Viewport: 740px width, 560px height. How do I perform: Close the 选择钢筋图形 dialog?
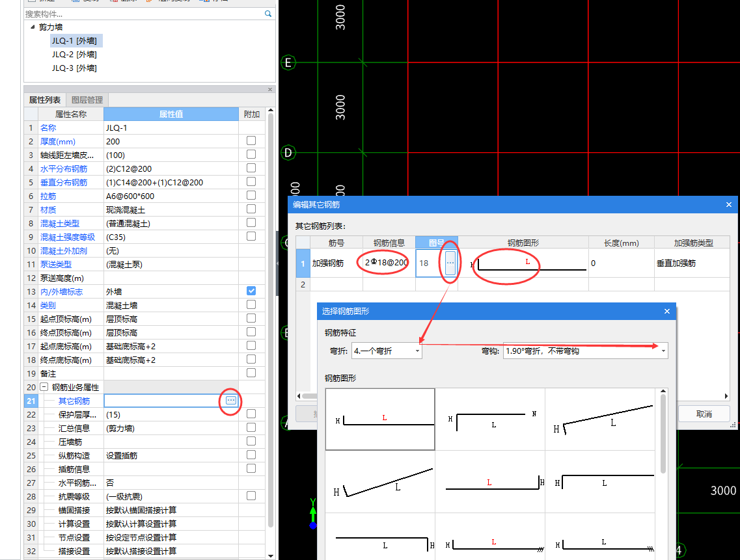[x=667, y=312]
